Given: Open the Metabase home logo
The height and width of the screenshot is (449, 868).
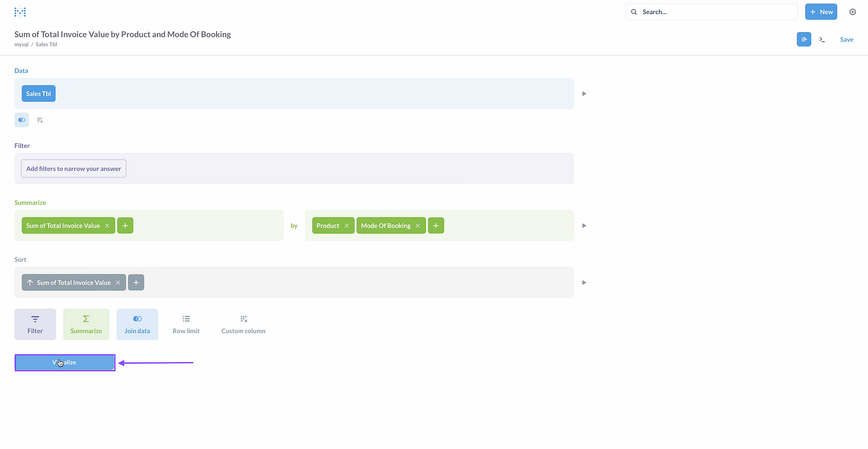Looking at the screenshot, I should pos(20,12).
